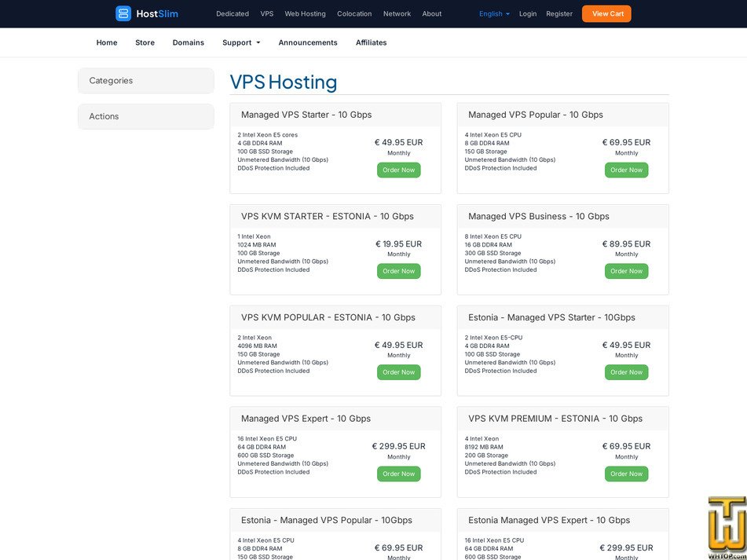Viewport: 747px width, 560px height.
Task: Click the Managed VPS Expert - 10 Gbps title
Action: tap(306, 419)
